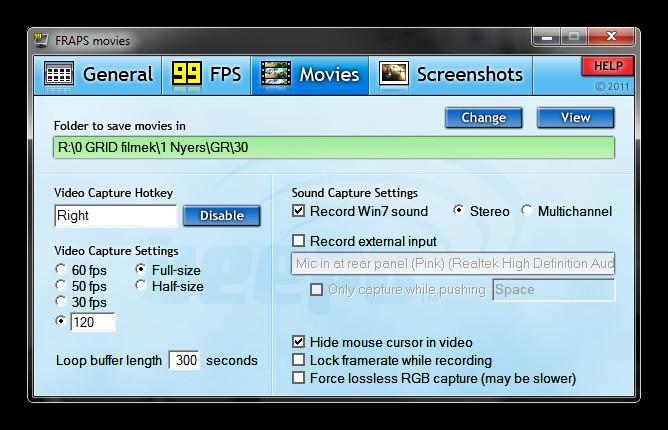Switch to the FPS tab
668x430 pixels.
206,75
